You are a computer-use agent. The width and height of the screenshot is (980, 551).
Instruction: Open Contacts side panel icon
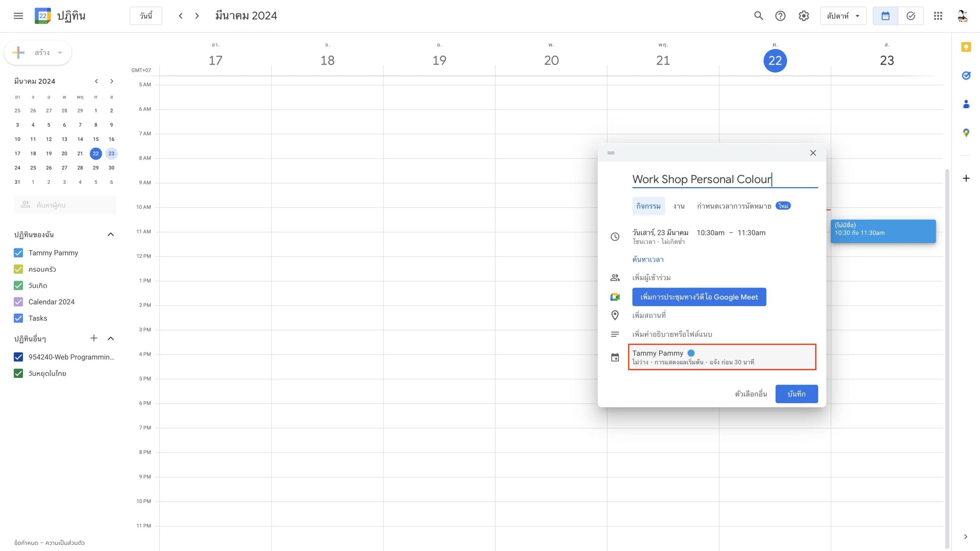tap(966, 104)
